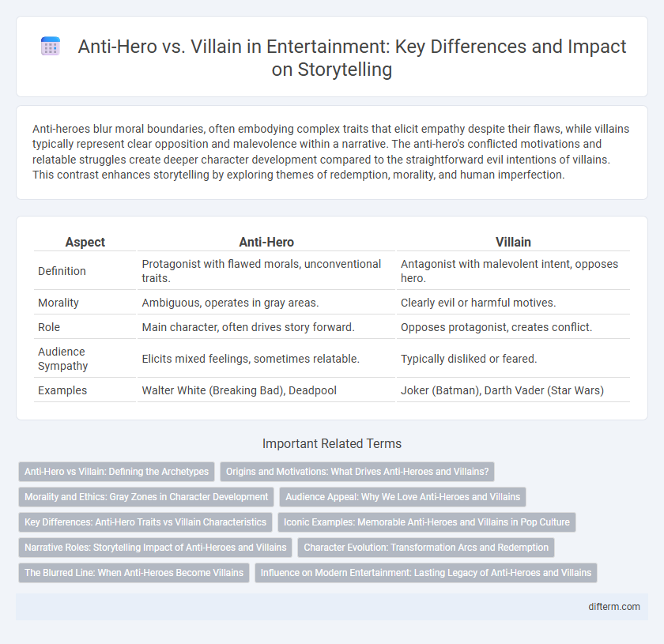Image resolution: width=664 pixels, height=644 pixels.
Task: Click 'The Blurred Line: When Anti-Heroes Become Villains'
Action: click(134, 572)
